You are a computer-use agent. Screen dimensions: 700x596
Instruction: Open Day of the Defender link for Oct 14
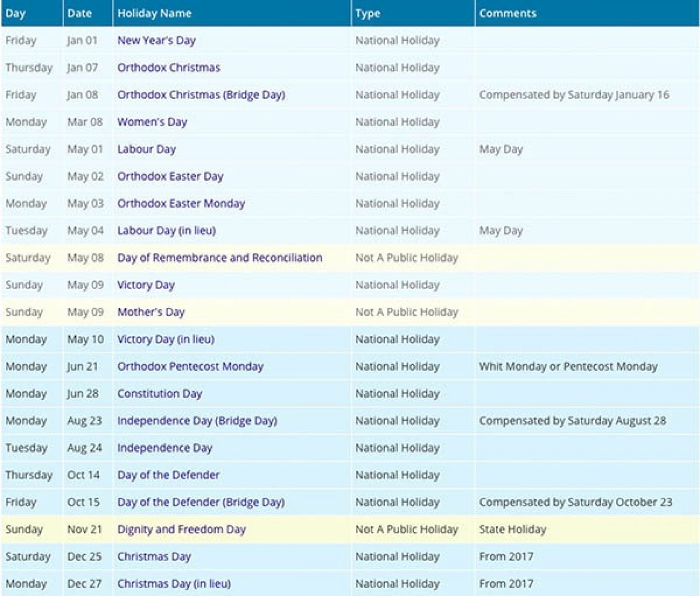(168, 475)
